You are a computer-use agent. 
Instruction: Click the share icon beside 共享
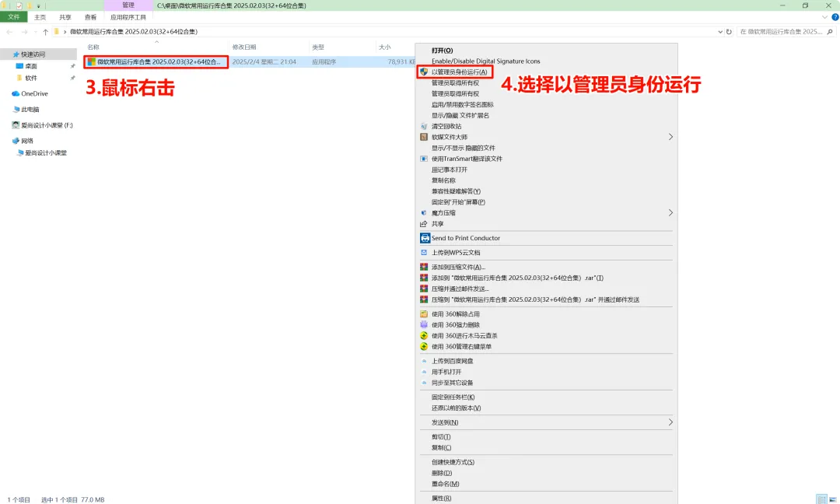[424, 224]
